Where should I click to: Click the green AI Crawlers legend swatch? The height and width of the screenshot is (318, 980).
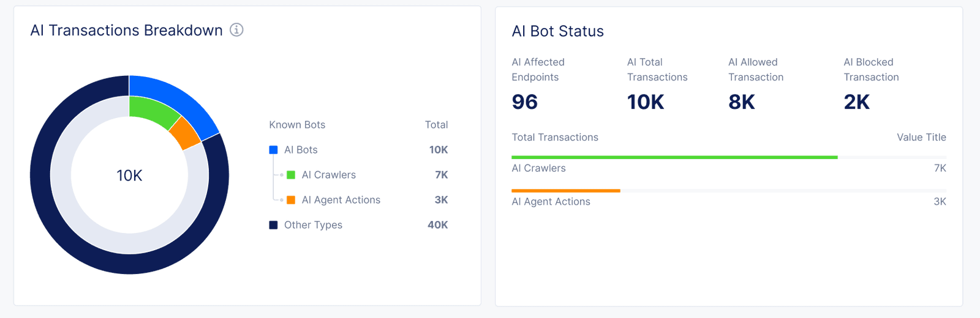click(291, 175)
